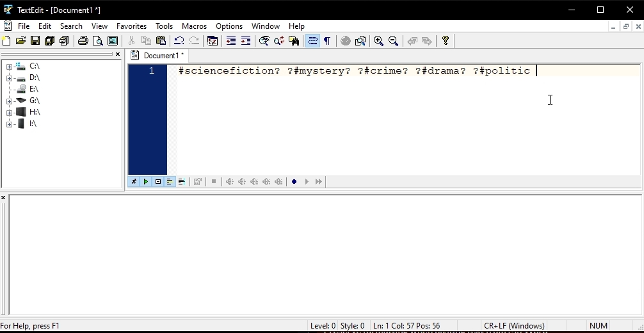Click the 'Level: 0' status bar entry
The width and height of the screenshot is (644, 333).
[323, 326]
